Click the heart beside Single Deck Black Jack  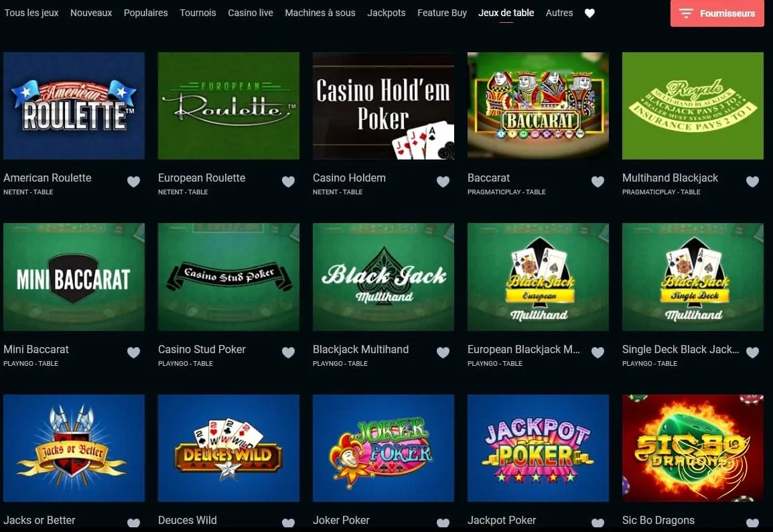pyautogui.click(x=753, y=352)
